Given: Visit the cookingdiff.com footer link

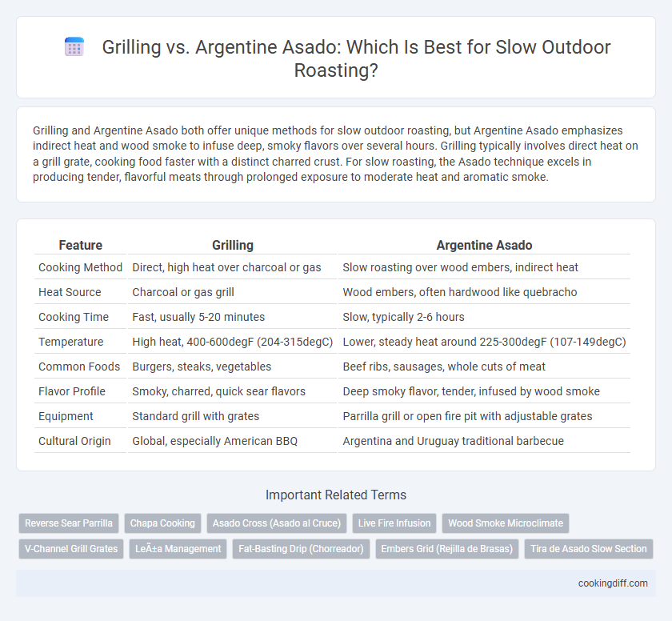Looking at the screenshot, I should (x=613, y=583).
